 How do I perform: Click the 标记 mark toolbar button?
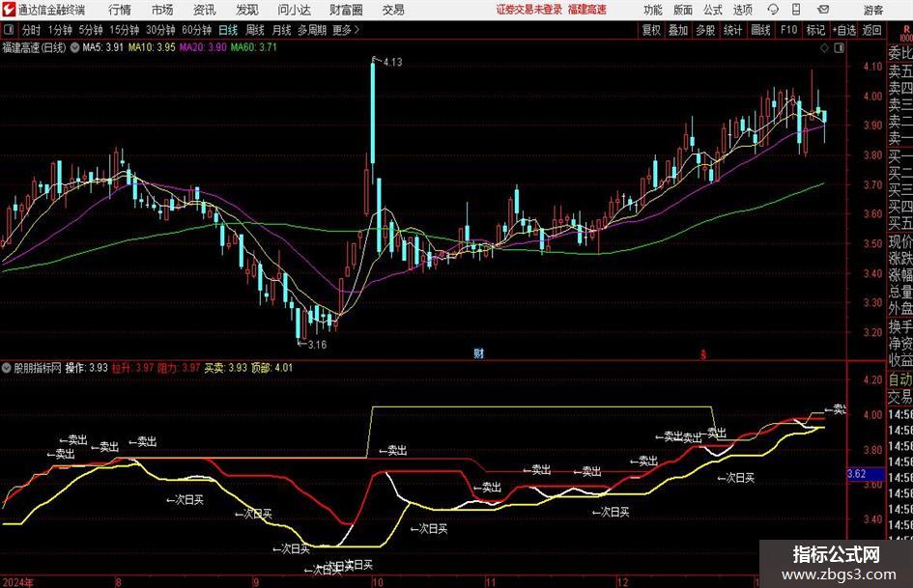click(815, 30)
